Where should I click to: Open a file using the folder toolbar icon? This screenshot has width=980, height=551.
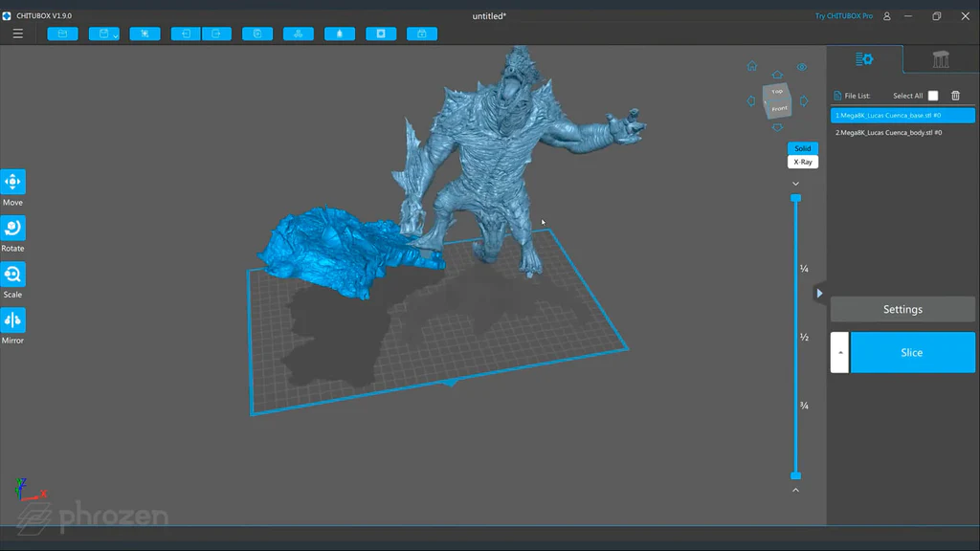pyautogui.click(x=62, y=33)
